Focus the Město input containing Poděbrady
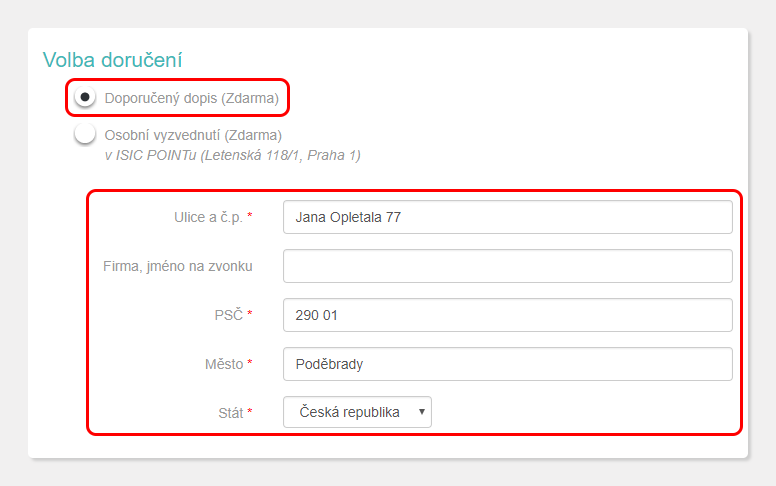 508,364
